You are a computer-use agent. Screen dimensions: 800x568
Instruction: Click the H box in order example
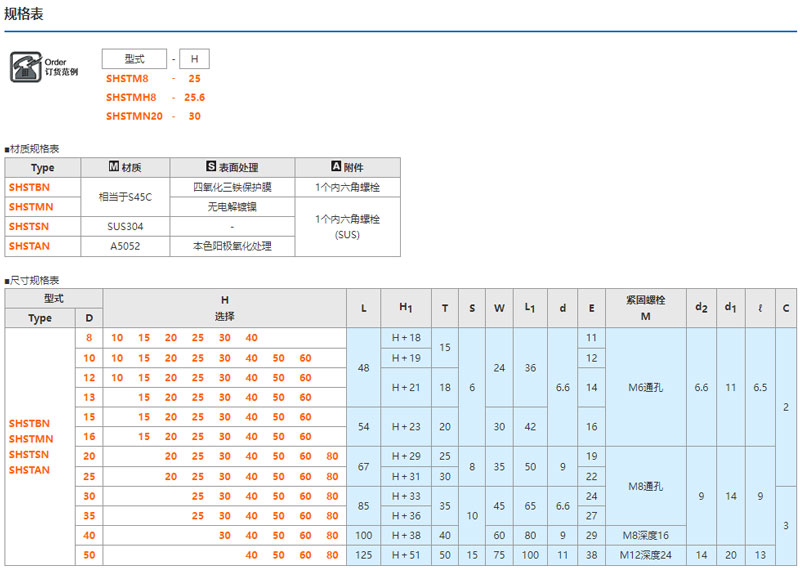pyautogui.click(x=194, y=59)
